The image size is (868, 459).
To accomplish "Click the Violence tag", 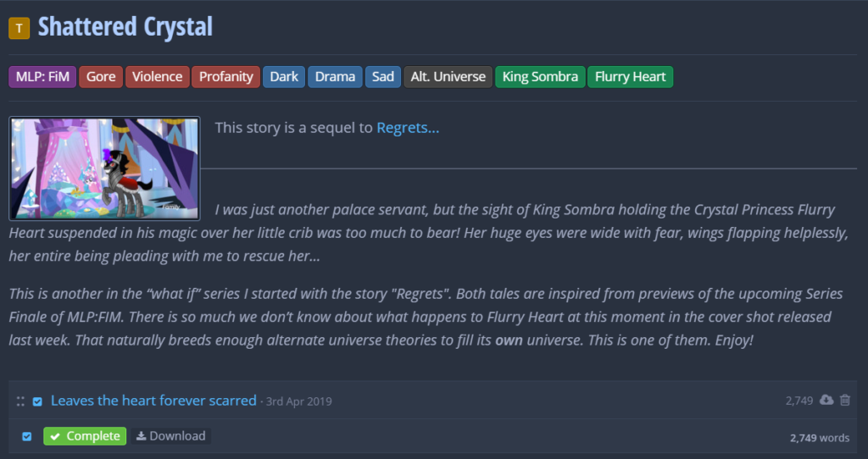I will tap(157, 77).
